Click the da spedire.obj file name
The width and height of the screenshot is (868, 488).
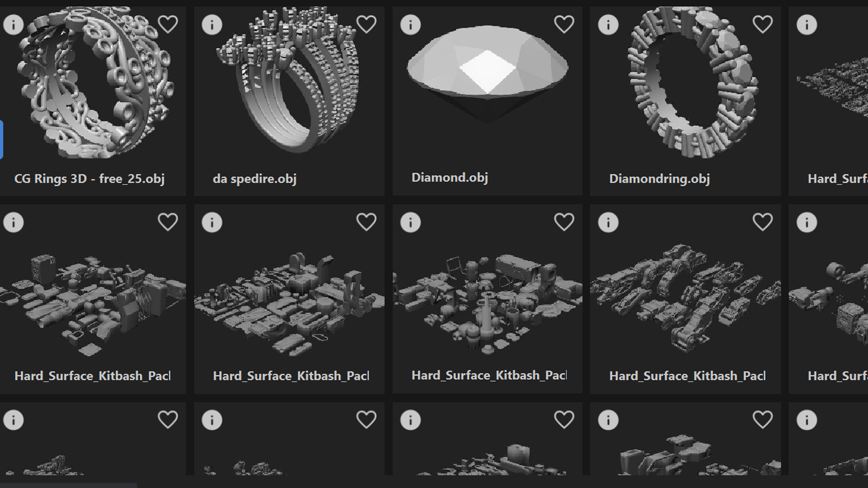tap(255, 179)
